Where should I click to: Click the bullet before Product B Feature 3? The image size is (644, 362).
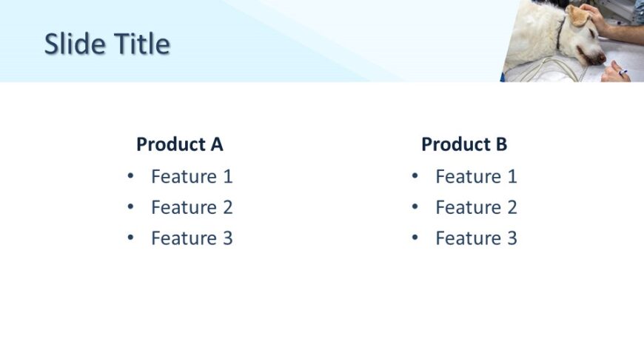(x=415, y=237)
